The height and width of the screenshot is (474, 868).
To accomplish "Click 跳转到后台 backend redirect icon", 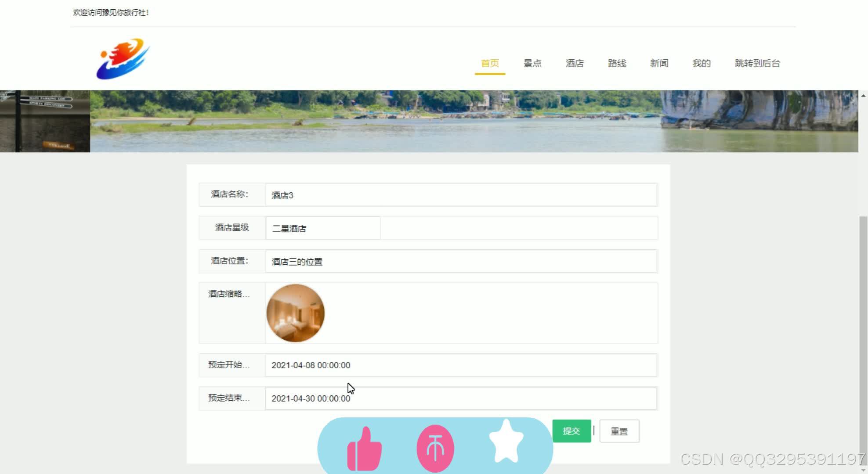I will pos(758,64).
